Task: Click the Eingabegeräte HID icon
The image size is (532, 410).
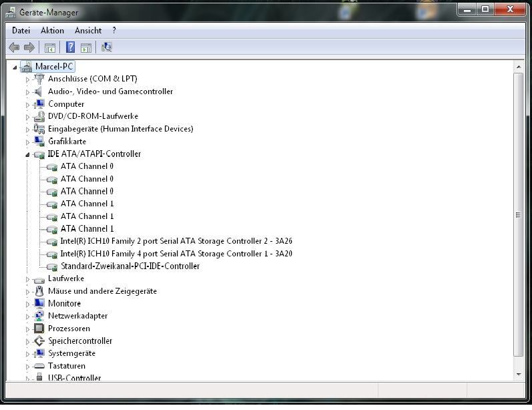Action: [39, 129]
